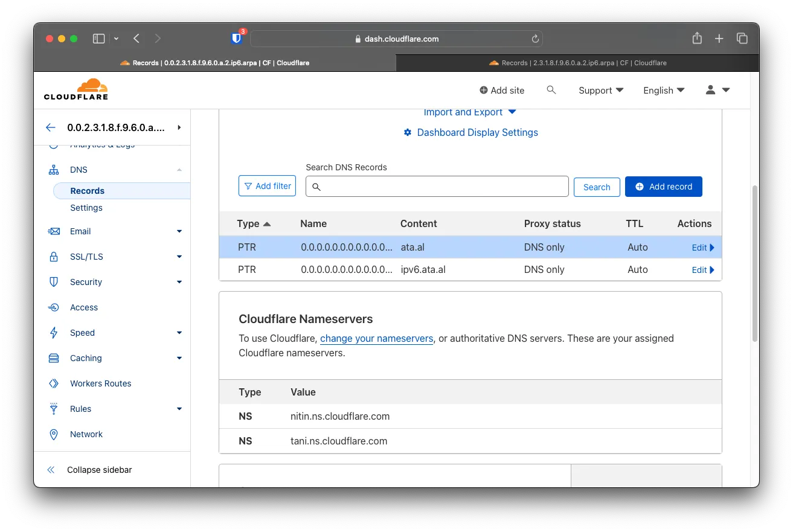Open the Support dropdown menu

point(600,90)
